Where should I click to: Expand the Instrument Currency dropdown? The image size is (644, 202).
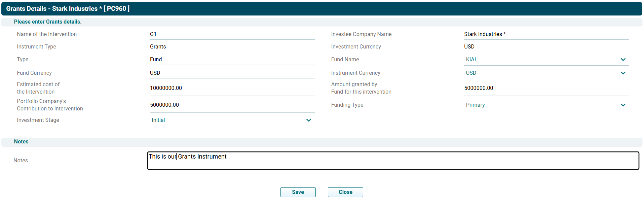tap(546, 73)
